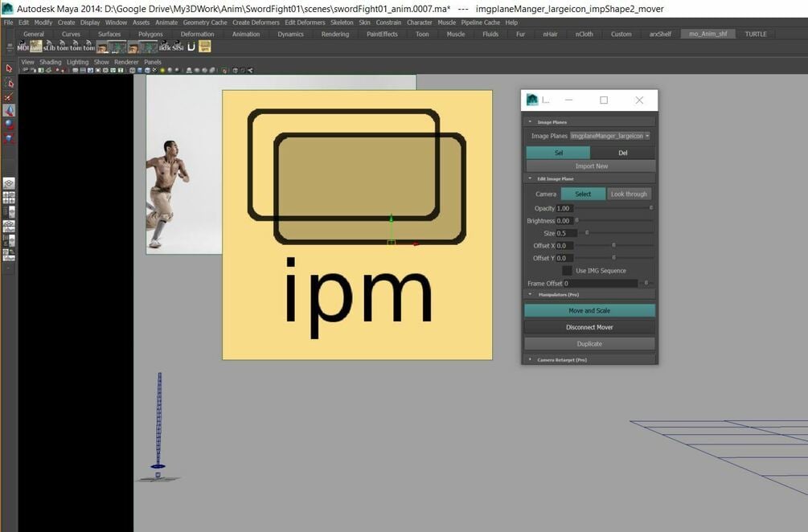Choose Persp/Graph editor layout icon
The image size is (808, 532).
[x=9, y=226]
